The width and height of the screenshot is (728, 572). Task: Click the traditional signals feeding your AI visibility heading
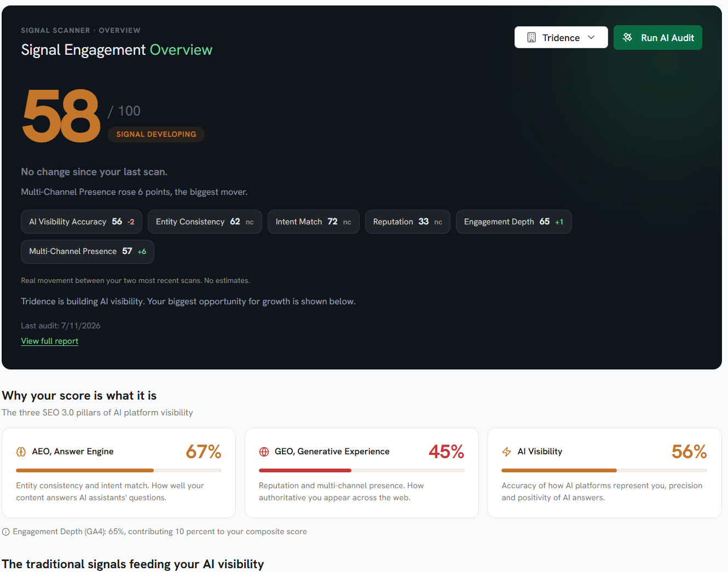[133, 564]
